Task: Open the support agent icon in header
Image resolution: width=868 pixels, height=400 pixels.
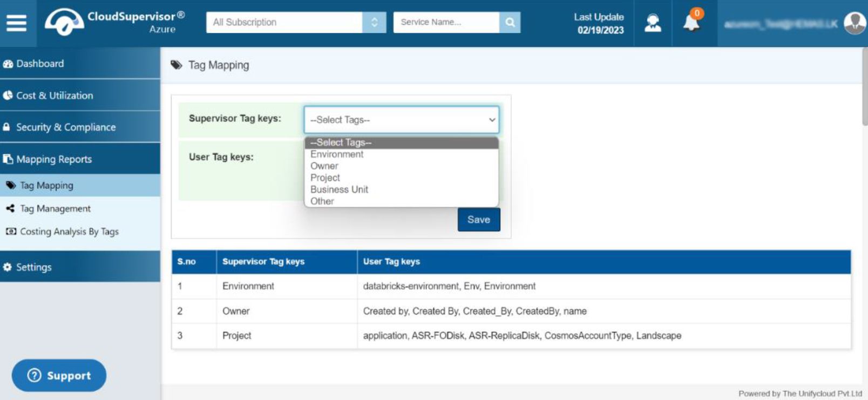Action: [653, 23]
